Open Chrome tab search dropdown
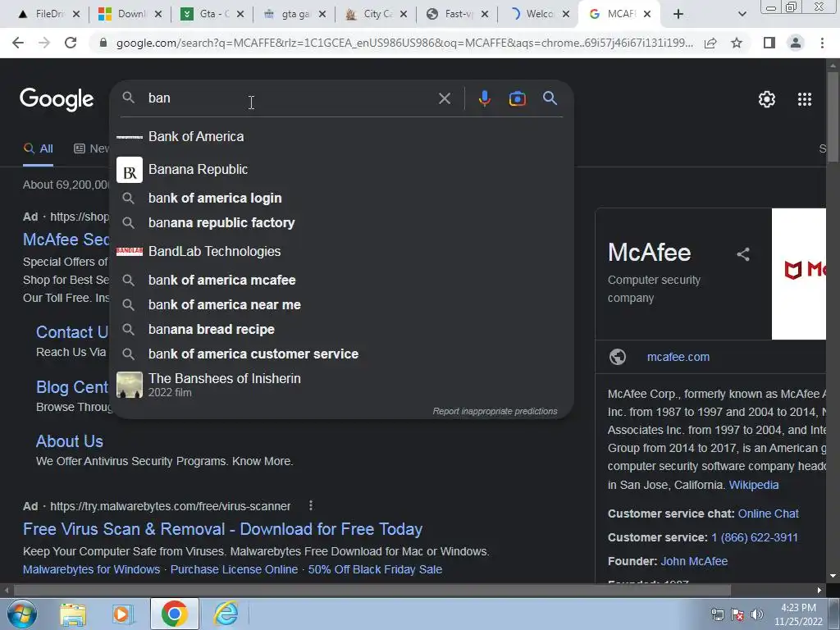 click(x=742, y=15)
